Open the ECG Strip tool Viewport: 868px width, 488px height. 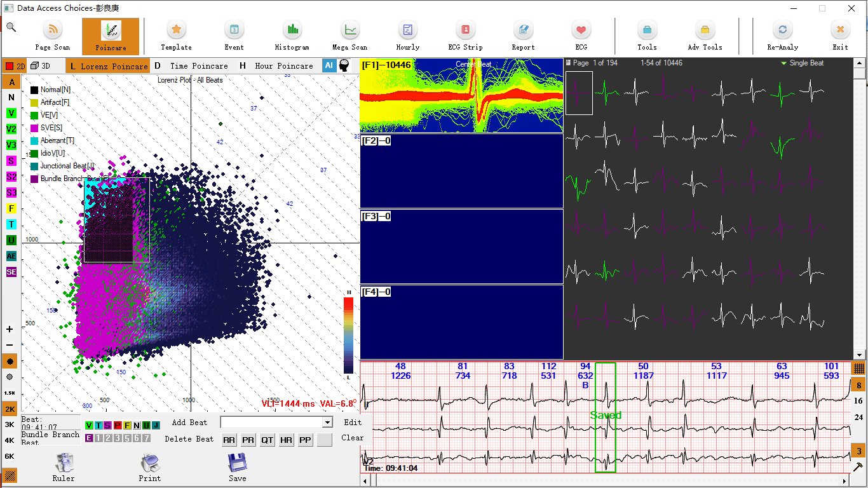click(x=465, y=36)
